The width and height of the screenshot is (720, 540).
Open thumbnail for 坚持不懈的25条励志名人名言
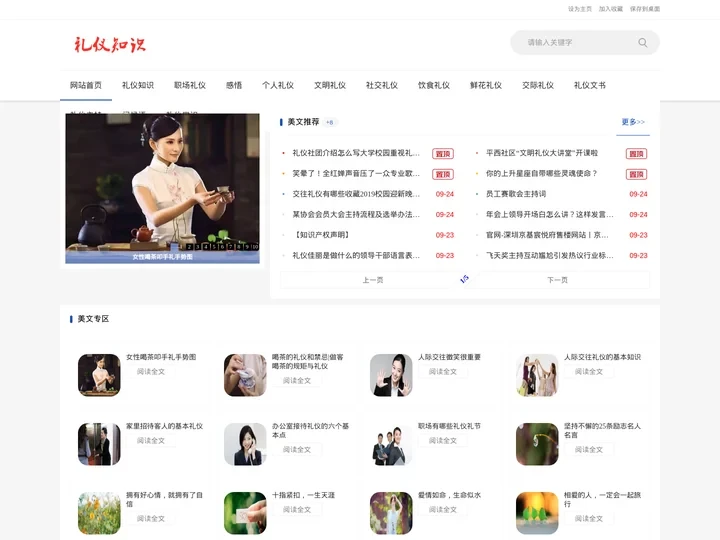click(x=537, y=444)
